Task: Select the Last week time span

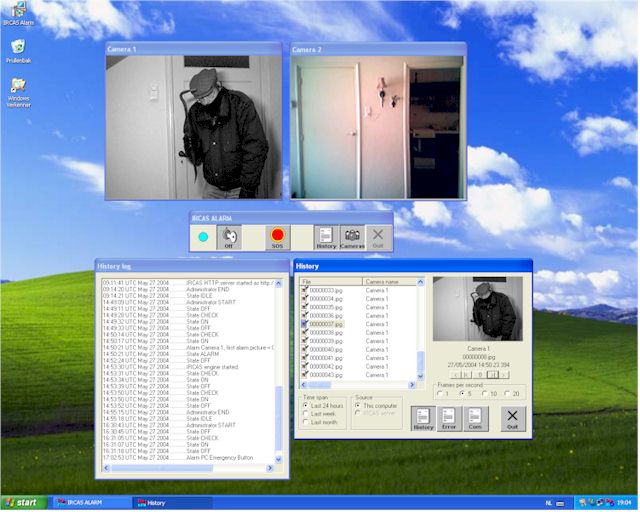Action: [x=319, y=414]
